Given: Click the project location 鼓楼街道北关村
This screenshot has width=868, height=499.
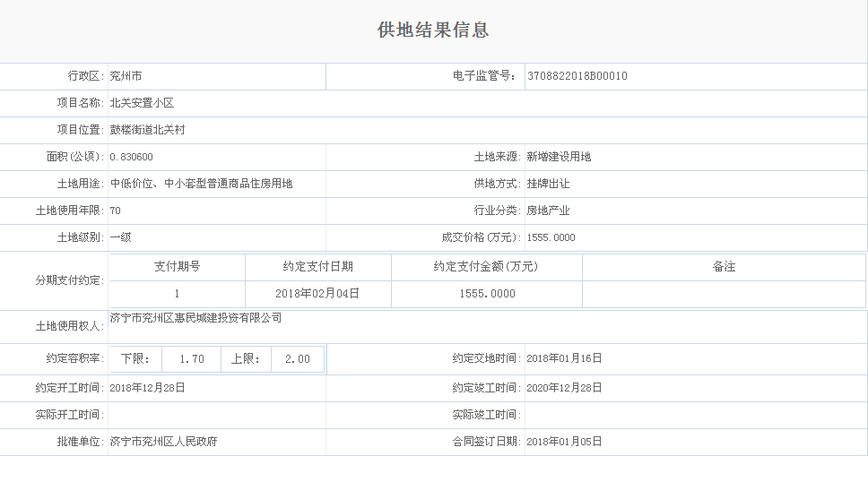Looking at the screenshot, I should click(147, 130).
